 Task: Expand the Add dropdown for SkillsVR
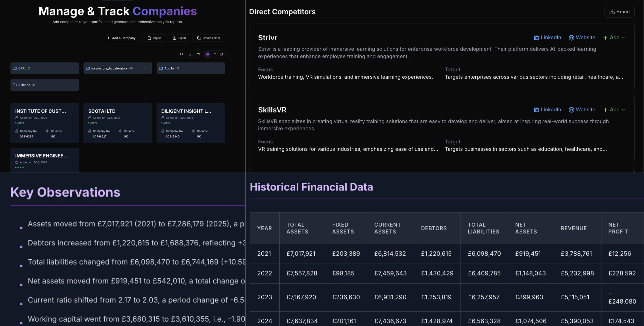[614, 110]
